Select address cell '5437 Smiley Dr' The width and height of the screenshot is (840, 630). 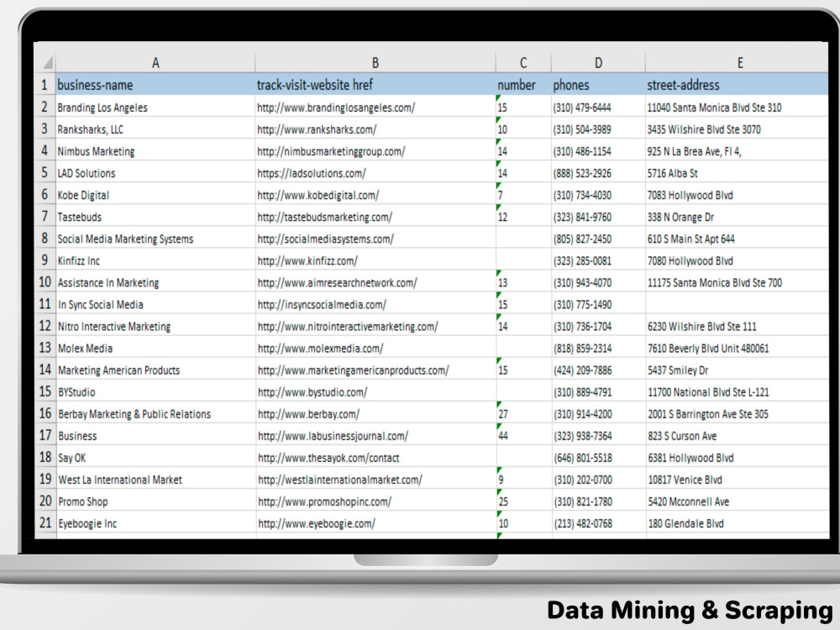coord(738,370)
